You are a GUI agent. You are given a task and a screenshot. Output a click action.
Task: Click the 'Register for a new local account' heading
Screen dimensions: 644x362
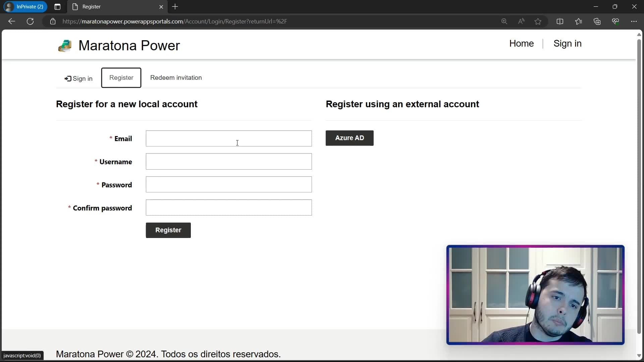click(x=127, y=104)
